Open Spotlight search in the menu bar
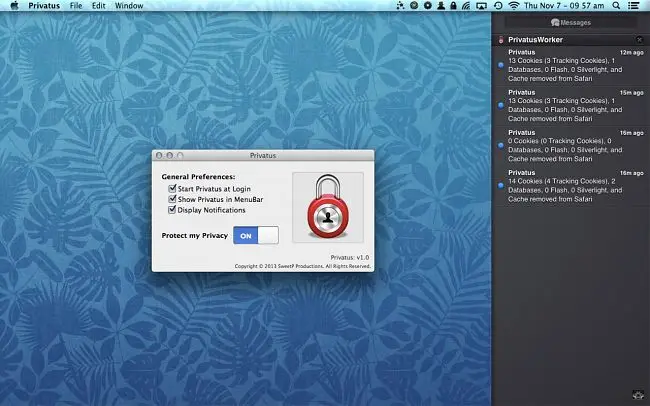 [616, 5]
